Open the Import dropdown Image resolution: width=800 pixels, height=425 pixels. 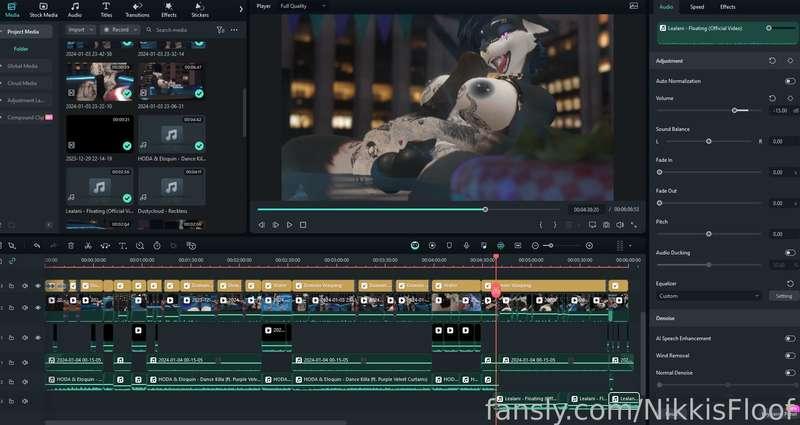point(81,30)
